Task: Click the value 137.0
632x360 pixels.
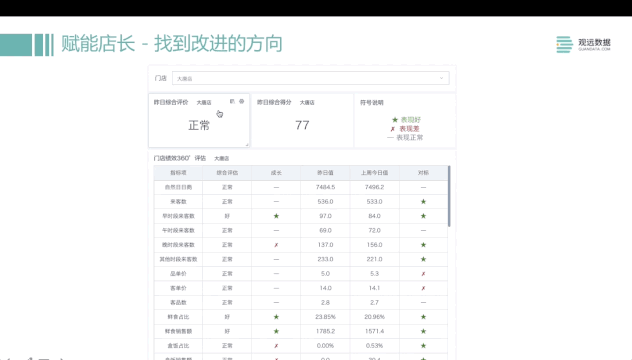Action: (x=325, y=245)
